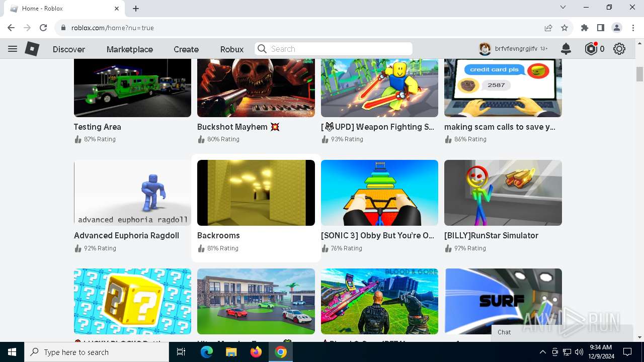The width and height of the screenshot is (644, 362).
Task: Open the Robux balance icon
Action: [591, 49]
